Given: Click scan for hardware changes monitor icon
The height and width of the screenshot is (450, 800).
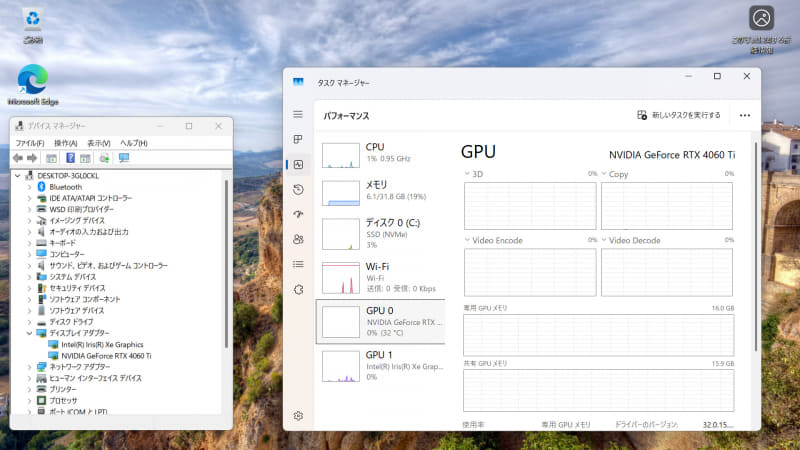Looking at the screenshot, I should [124, 158].
